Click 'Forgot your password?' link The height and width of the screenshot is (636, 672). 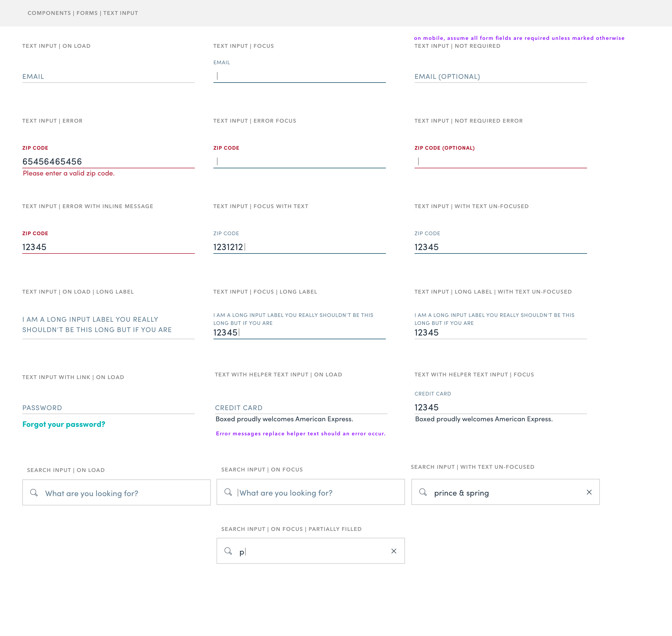coord(64,424)
